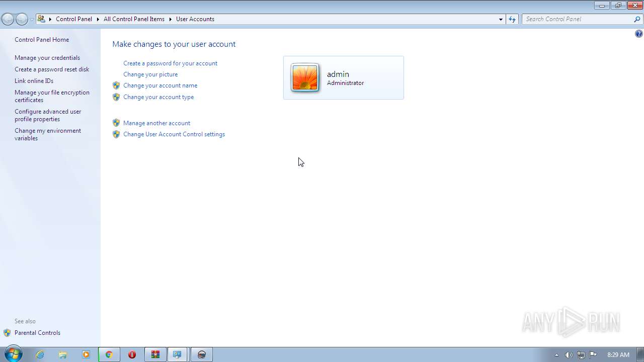Click the admin account flower picture
The height and width of the screenshot is (362, 644).
(x=305, y=78)
